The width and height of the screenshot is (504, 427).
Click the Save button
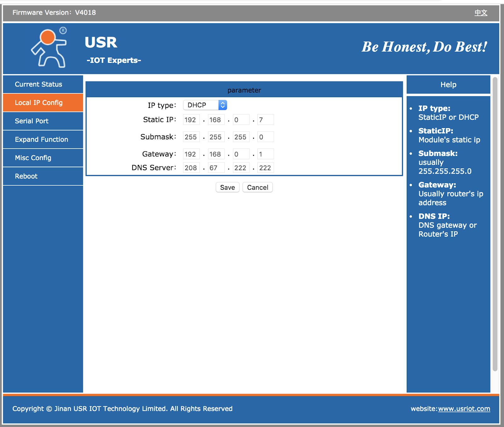coord(227,187)
